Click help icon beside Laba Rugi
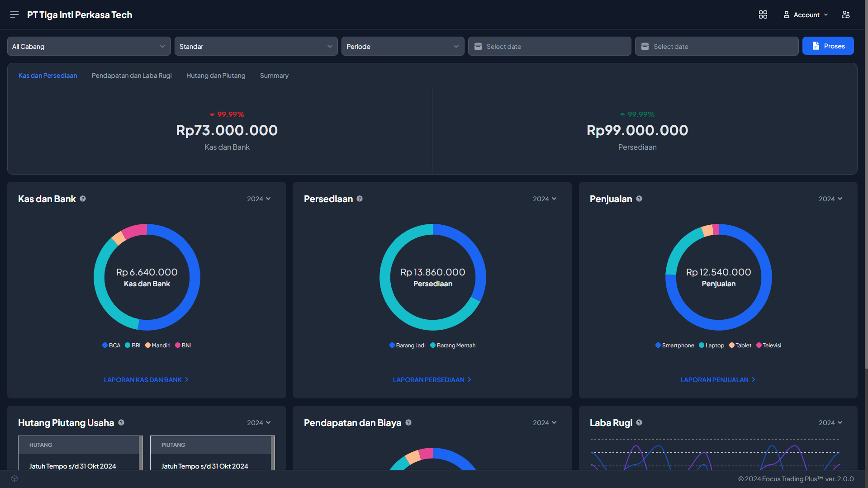Image resolution: width=868 pixels, height=488 pixels. pos(639,422)
